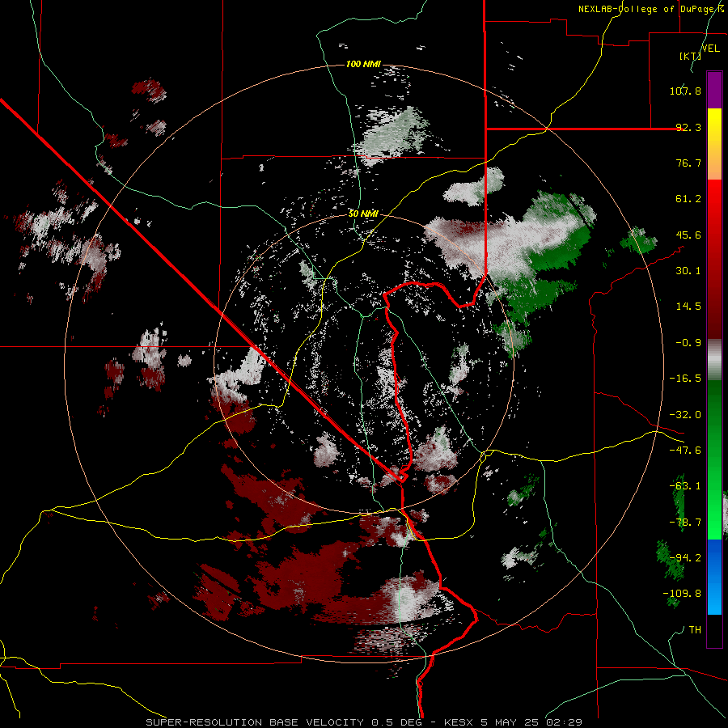Image resolution: width=728 pixels, height=728 pixels.
Task: Click the VEL legend title
Action: pyautogui.click(x=710, y=49)
